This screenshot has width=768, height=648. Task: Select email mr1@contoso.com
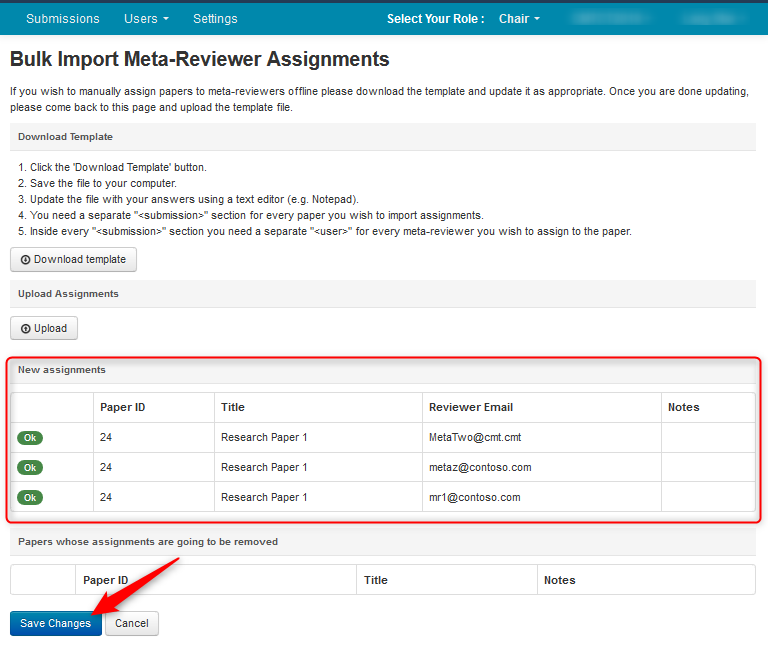point(475,497)
